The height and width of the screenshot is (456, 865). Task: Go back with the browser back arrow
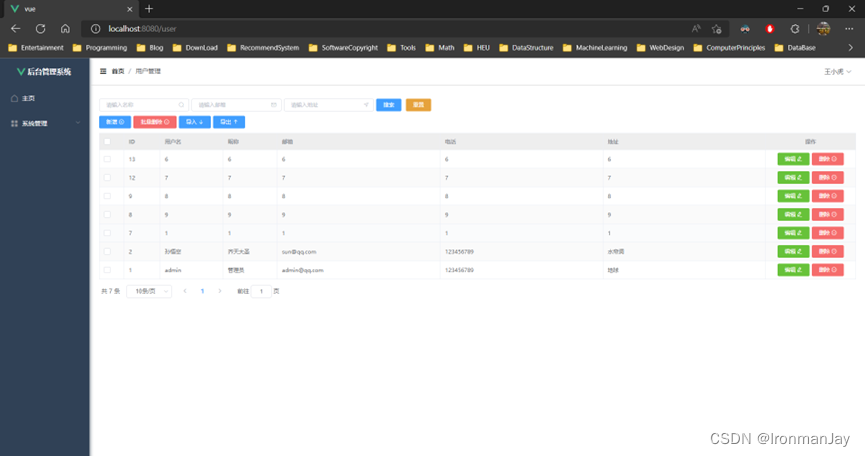tap(15, 29)
